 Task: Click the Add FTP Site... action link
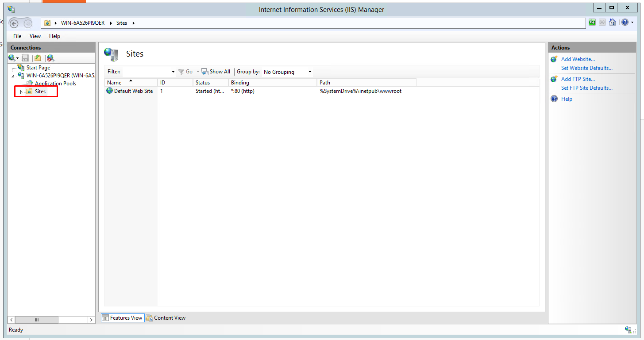tap(578, 79)
